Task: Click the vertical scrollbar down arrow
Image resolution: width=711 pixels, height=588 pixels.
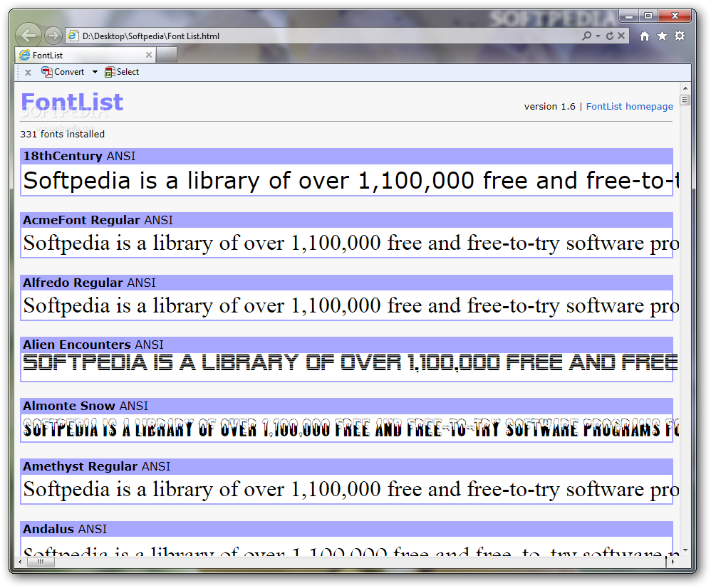Action: tap(685, 550)
